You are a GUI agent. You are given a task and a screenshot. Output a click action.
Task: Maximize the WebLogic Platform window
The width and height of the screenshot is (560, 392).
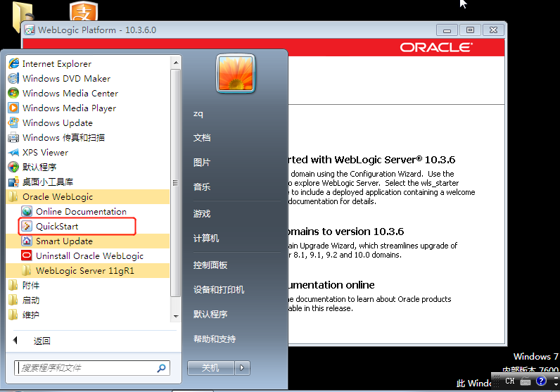click(470, 30)
